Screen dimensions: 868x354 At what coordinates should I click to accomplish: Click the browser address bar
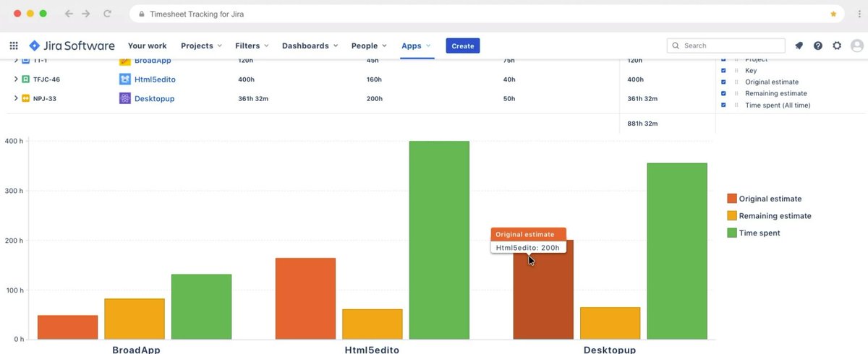click(487, 14)
